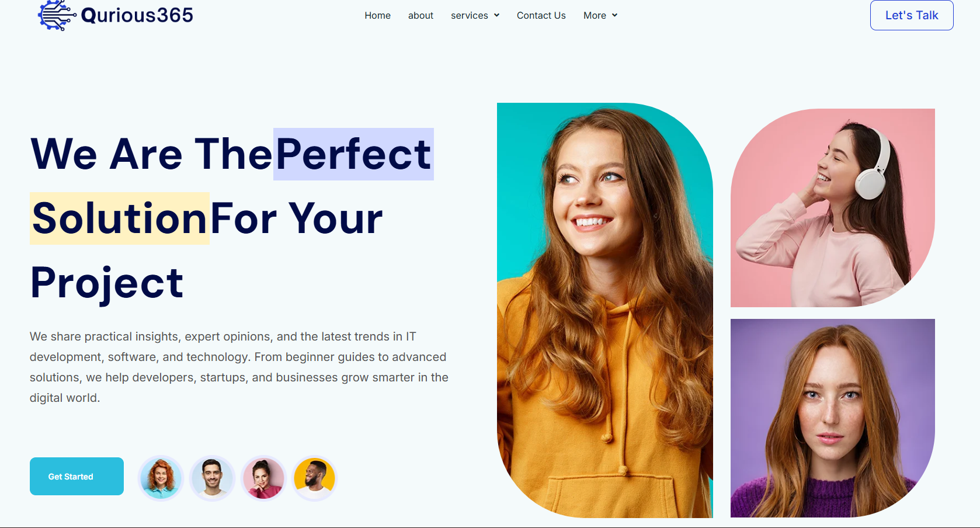The height and width of the screenshot is (528, 980).
Task: Navigate to Contact Us
Action: pos(541,15)
